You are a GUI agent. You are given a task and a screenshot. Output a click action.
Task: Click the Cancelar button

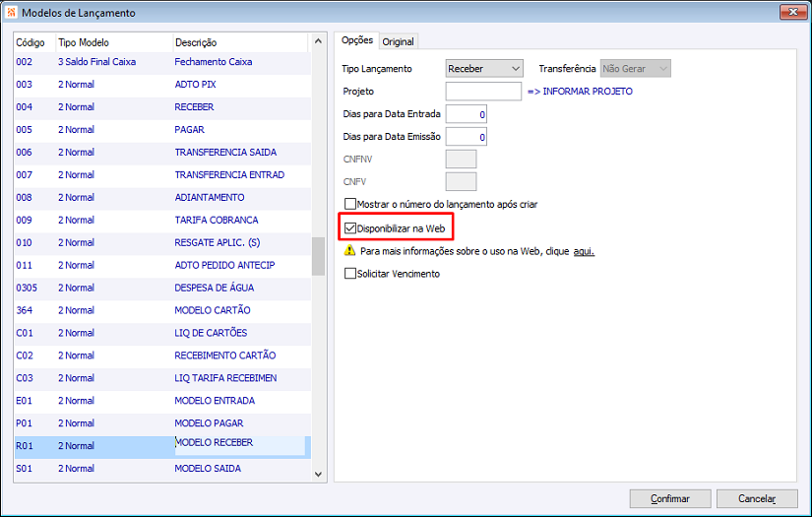coord(757,498)
